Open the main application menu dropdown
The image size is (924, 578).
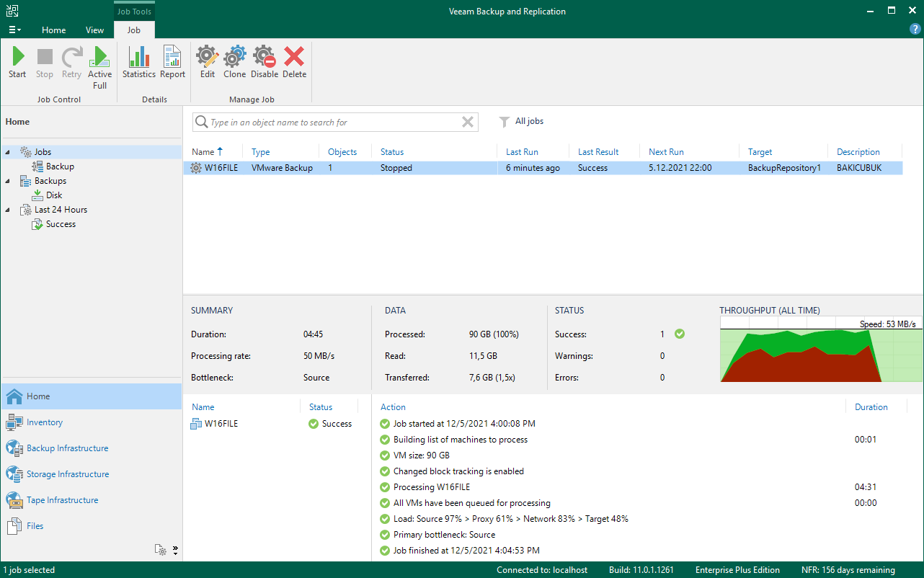point(14,30)
